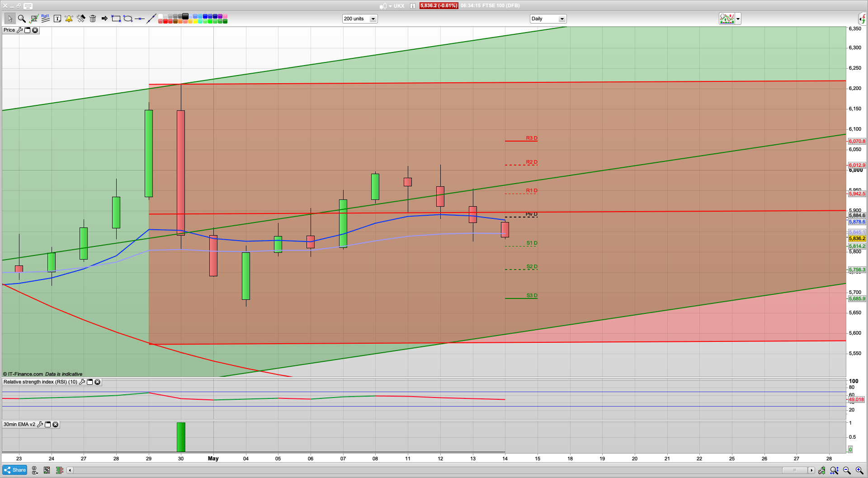Select the rectangle drawing tool
Image resolution: width=868 pixels, height=478 pixels.
point(116,19)
